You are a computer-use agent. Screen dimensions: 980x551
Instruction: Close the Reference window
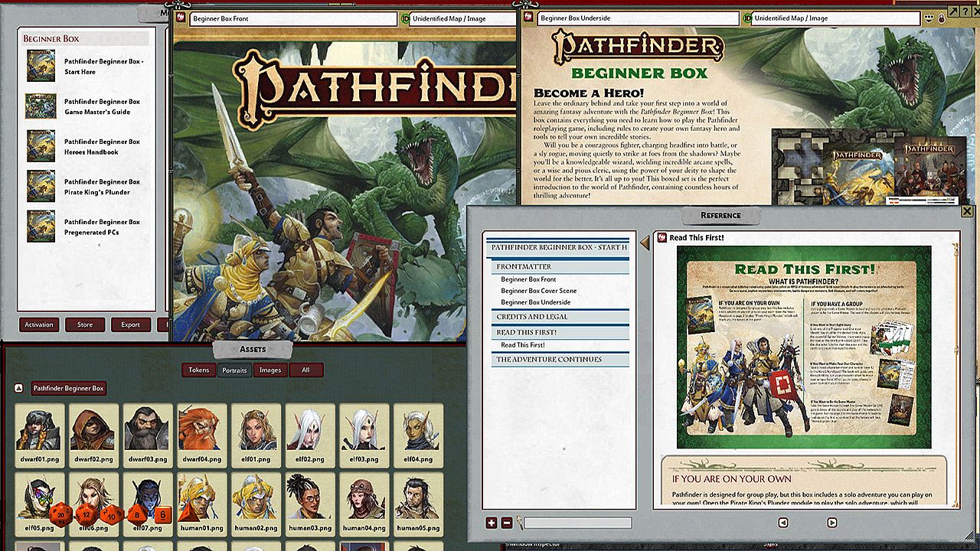(x=967, y=211)
